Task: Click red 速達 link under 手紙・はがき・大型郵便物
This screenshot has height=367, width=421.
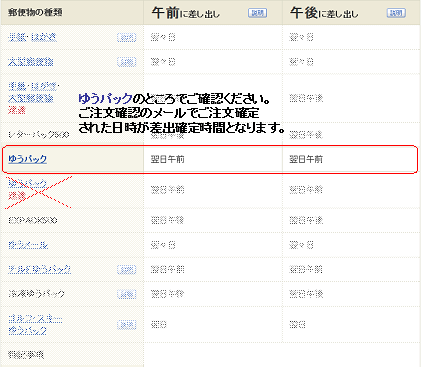Action: (17, 110)
